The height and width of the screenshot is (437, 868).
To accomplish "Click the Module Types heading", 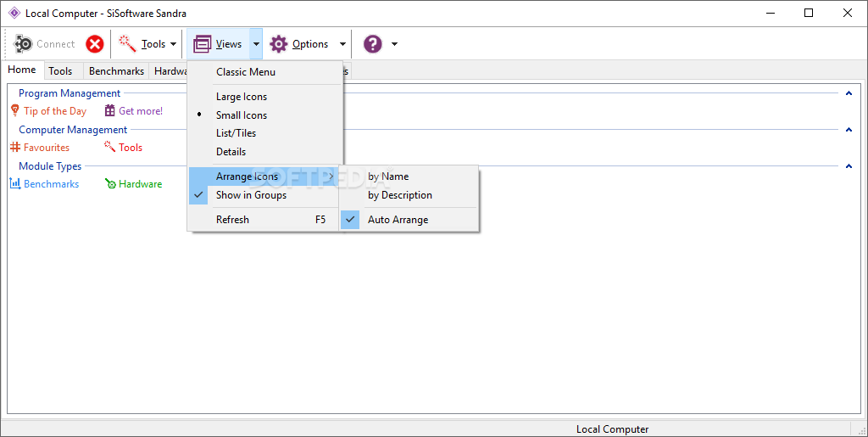I will pyautogui.click(x=50, y=166).
